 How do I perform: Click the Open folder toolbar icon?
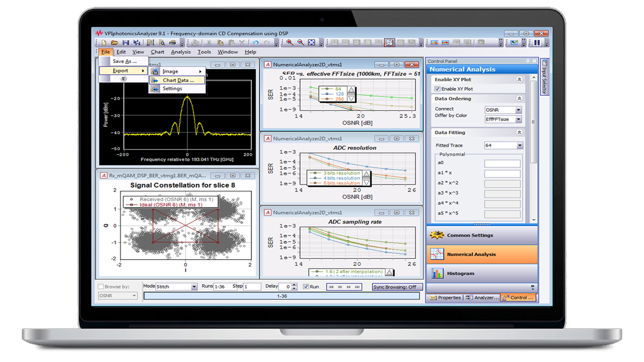(115, 43)
